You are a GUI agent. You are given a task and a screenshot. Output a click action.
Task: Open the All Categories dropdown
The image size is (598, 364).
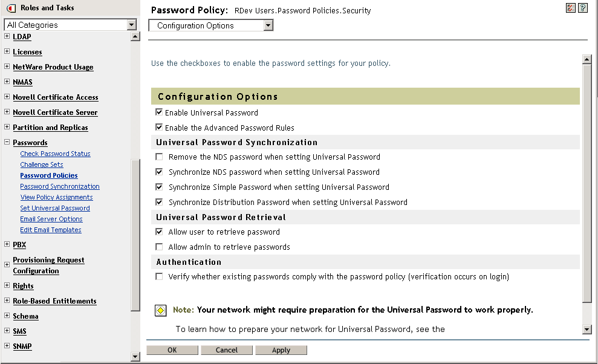(x=132, y=25)
